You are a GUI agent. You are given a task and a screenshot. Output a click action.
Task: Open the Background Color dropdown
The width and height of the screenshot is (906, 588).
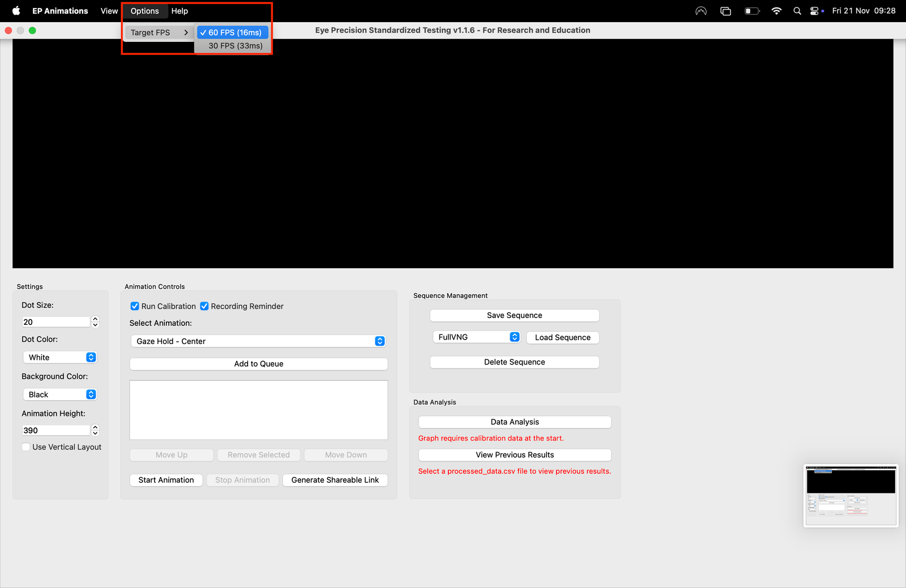click(x=60, y=394)
